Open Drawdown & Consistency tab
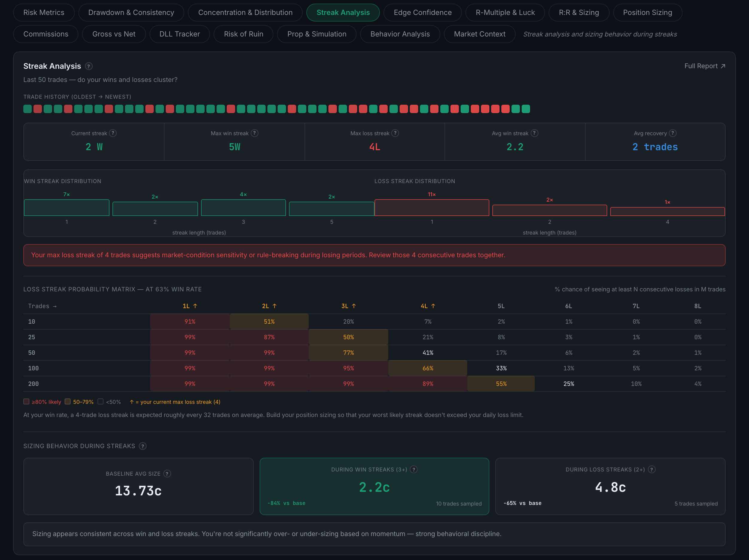Viewport: 749px width, 560px height. tap(131, 13)
